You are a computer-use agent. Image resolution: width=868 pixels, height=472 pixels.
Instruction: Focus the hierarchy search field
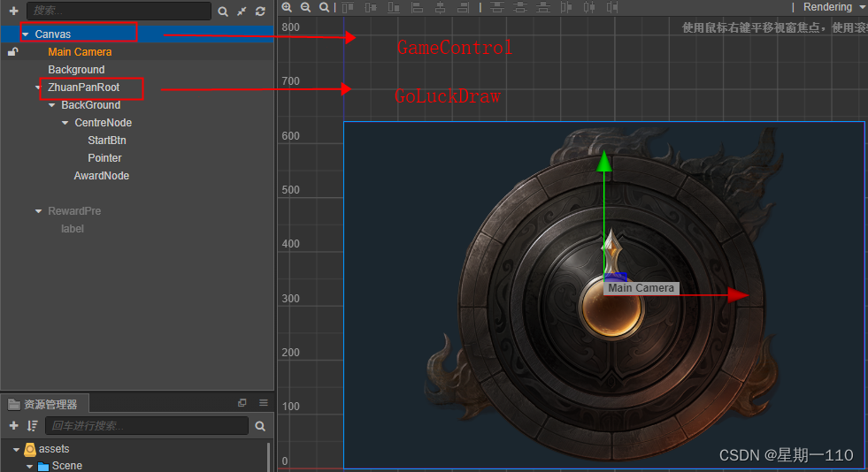(x=119, y=11)
